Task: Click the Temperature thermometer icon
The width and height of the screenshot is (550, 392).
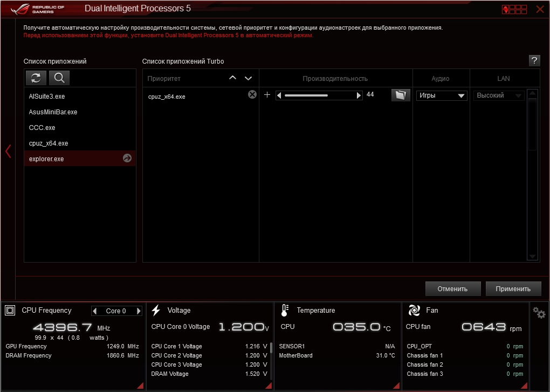Action: [285, 310]
